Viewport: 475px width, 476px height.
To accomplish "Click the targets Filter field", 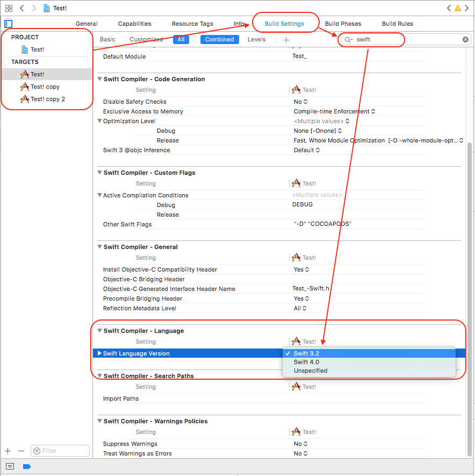I will coord(60,451).
